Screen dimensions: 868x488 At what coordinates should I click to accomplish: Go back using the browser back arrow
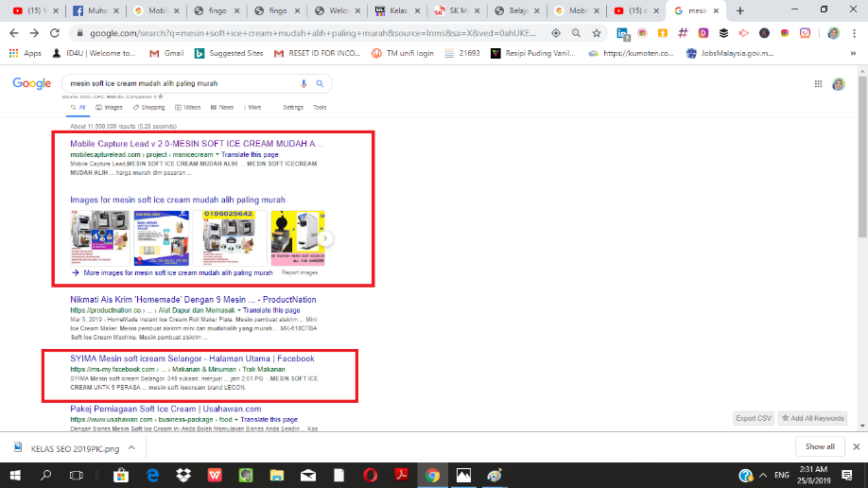click(14, 33)
